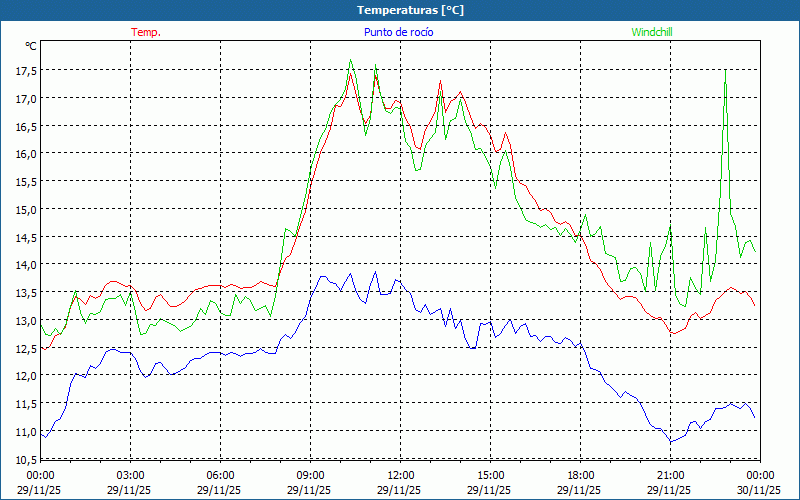Click the 17,5 y-axis label
The image size is (800, 500).
click(x=25, y=71)
